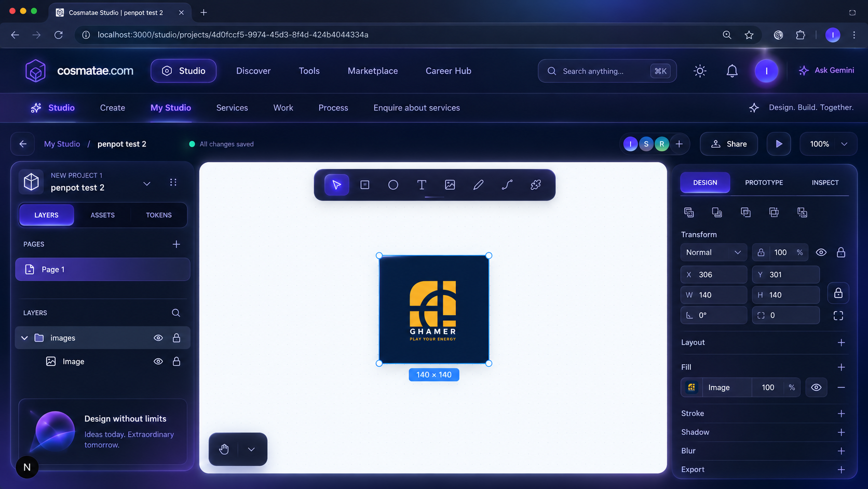Open project options six-dot menu

click(173, 182)
